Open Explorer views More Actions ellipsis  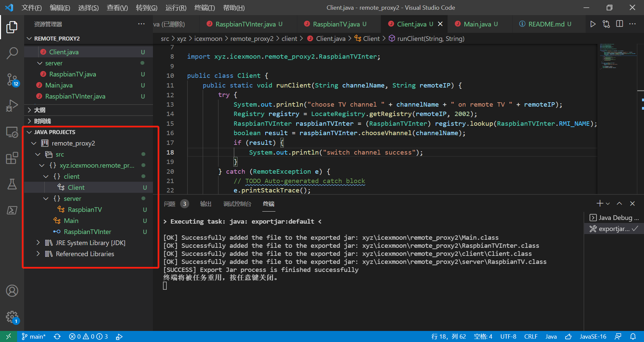[x=142, y=24]
